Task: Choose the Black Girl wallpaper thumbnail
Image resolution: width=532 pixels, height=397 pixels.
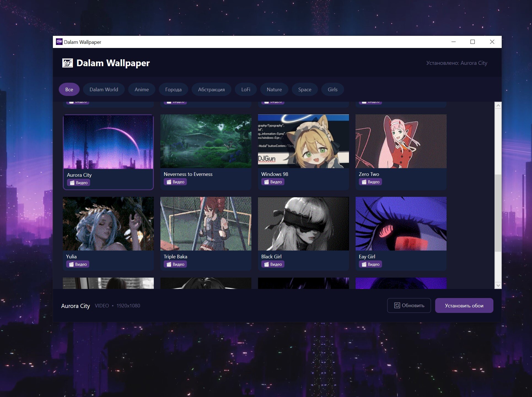Action: coord(303,224)
